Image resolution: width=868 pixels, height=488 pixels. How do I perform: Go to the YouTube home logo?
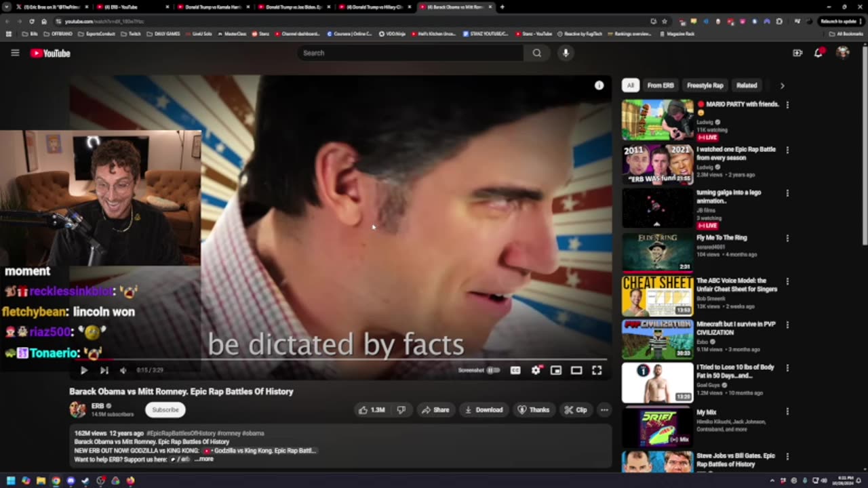pyautogui.click(x=50, y=53)
